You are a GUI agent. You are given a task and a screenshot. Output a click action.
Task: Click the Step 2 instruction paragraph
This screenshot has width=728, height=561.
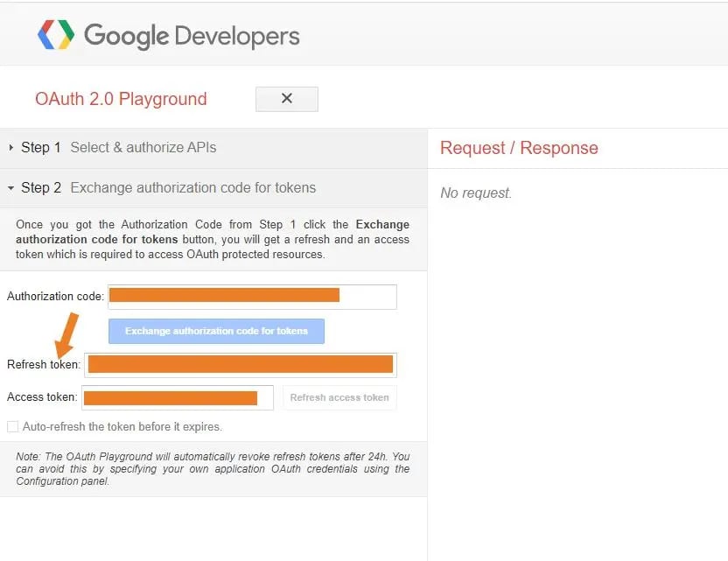coord(213,239)
